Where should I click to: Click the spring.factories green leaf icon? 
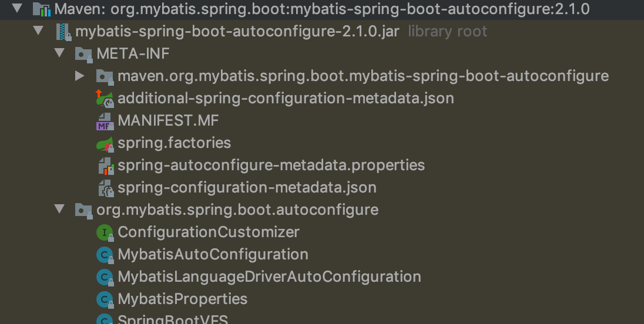click(105, 144)
